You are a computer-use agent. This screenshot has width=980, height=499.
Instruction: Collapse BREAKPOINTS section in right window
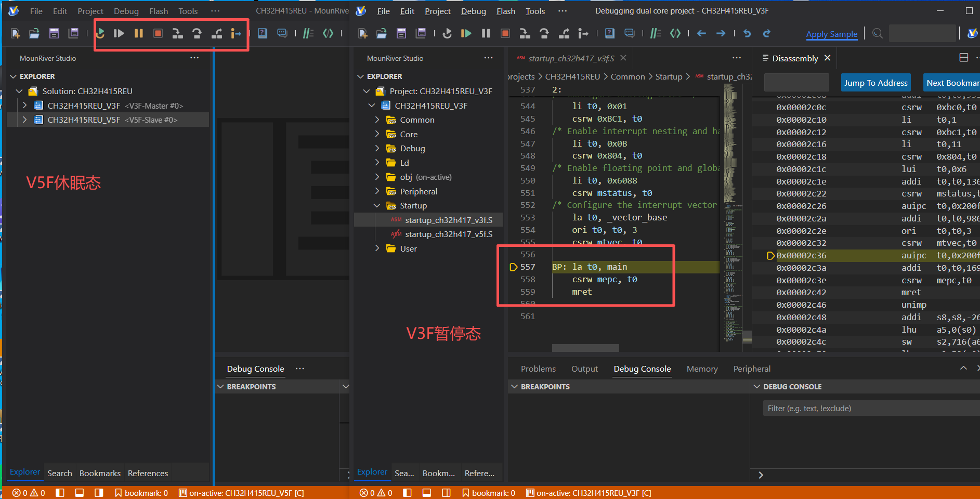(x=515, y=387)
